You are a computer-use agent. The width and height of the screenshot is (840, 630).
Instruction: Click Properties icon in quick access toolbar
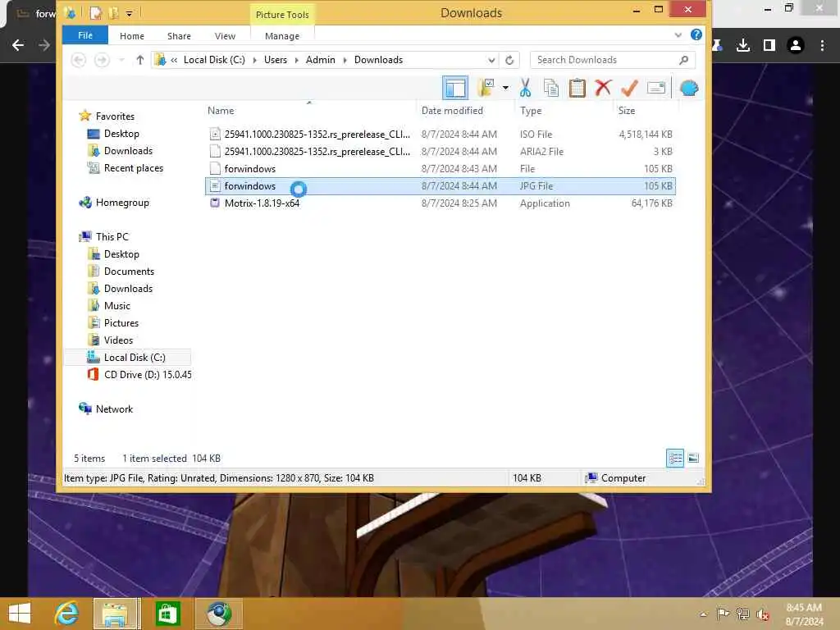96,13
